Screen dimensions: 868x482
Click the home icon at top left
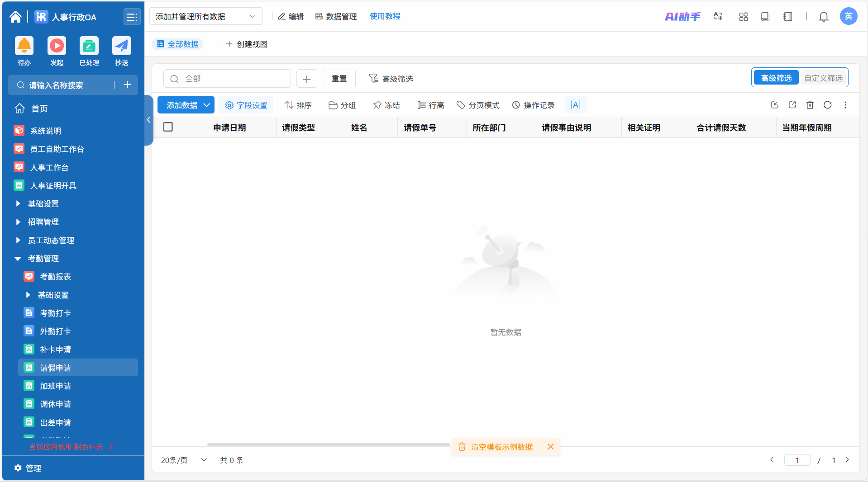tap(15, 17)
